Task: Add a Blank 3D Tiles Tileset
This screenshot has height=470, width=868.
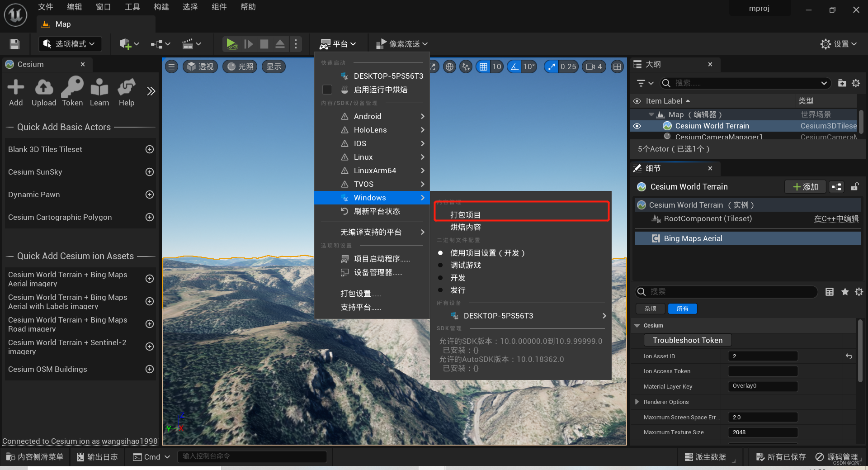Action: pyautogui.click(x=150, y=149)
